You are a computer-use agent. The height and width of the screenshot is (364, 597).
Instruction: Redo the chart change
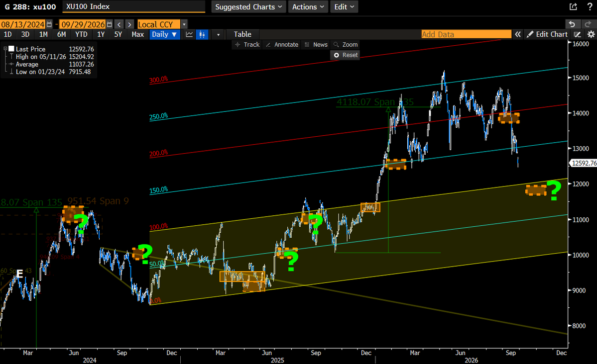tap(588, 24)
